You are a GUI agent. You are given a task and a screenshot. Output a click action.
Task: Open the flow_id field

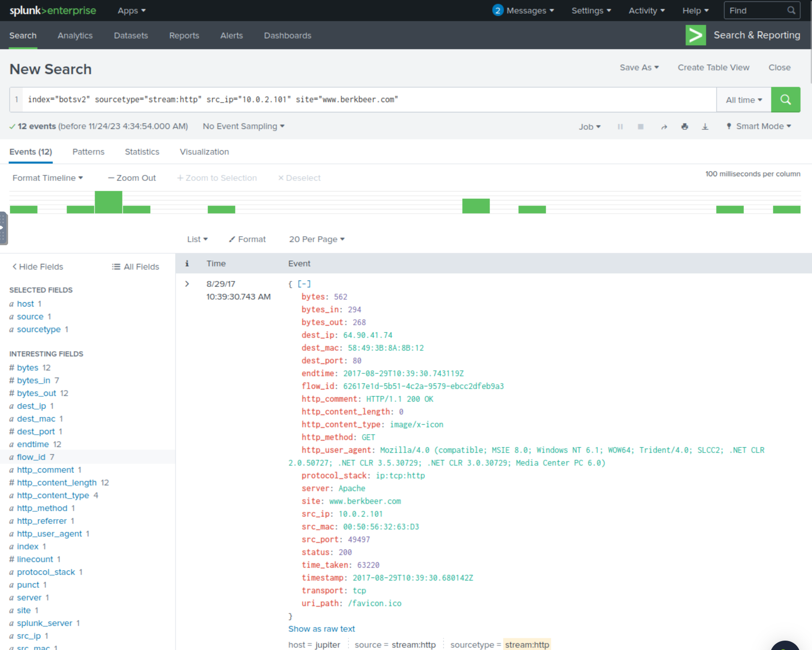pos(31,457)
